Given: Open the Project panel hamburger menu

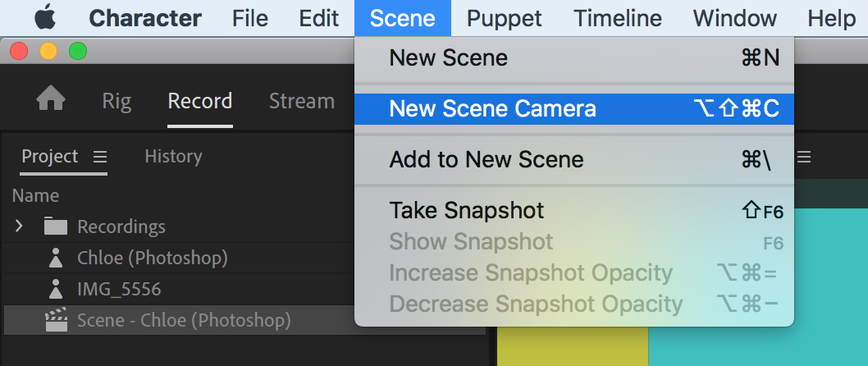Looking at the screenshot, I should coord(100,156).
